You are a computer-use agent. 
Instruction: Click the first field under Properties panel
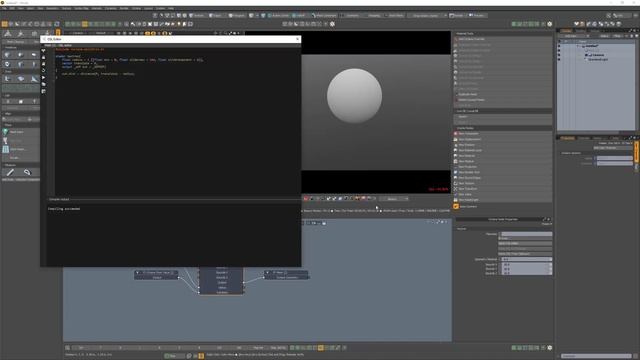(x=614, y=158)
